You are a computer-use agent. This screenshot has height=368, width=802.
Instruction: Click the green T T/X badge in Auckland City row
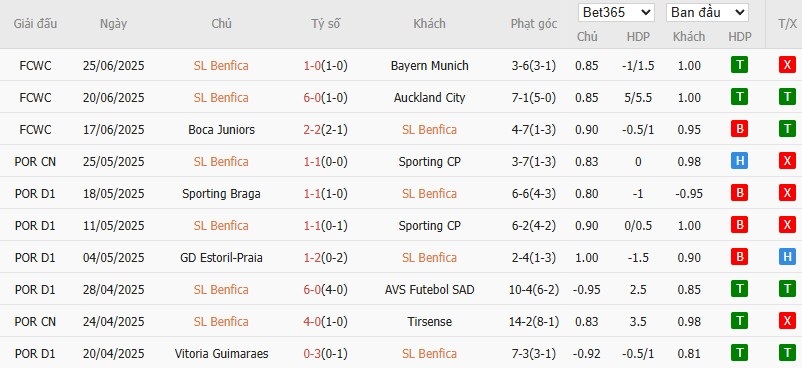tap(787, 97)
